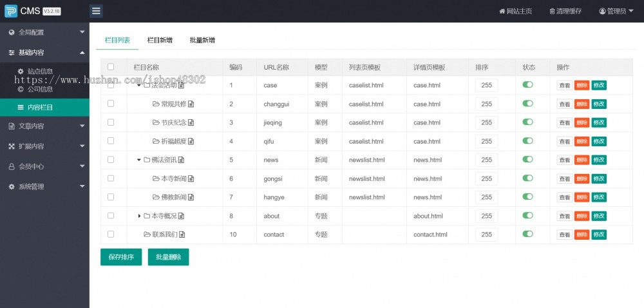Check the box for 祈福超度 row
This screenshot has width=644, height=308.
111,140
